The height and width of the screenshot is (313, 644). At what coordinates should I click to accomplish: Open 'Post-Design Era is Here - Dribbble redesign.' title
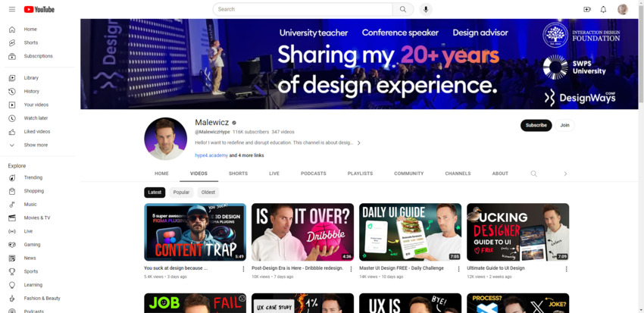(297, 268)
